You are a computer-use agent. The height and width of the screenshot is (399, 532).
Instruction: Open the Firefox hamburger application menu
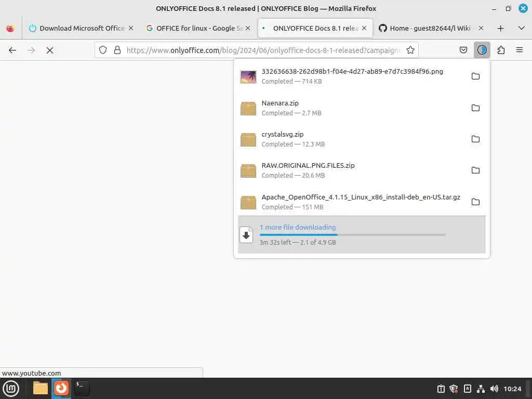(x=520, y=50)
